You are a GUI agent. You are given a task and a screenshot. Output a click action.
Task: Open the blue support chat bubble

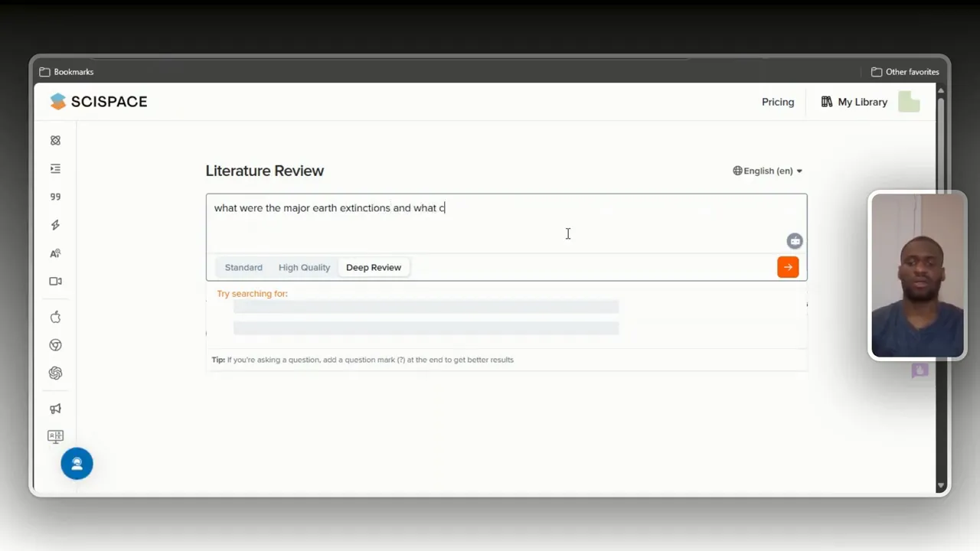77,463
